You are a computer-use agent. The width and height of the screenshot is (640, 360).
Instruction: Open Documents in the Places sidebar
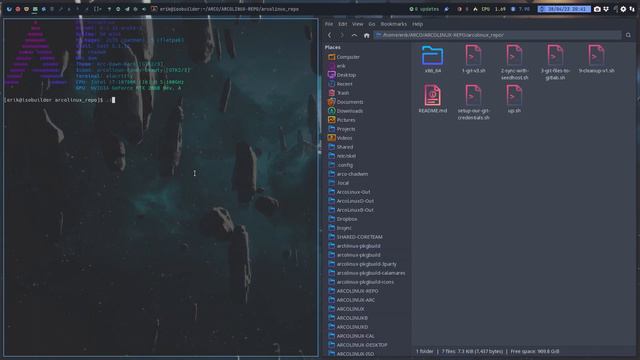pyautogui.click(x=345, y=102)
